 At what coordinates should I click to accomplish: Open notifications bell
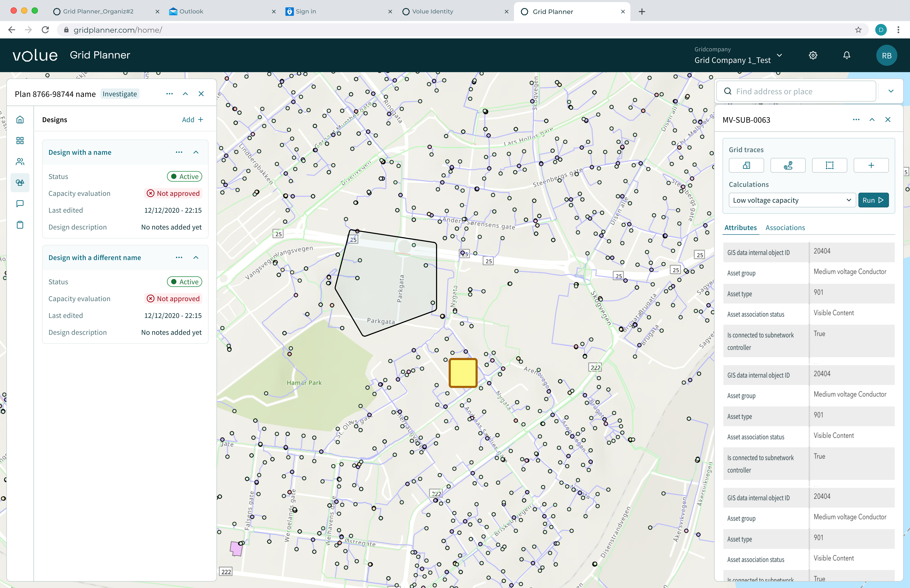pyautogui.click(x=847, y=55)
